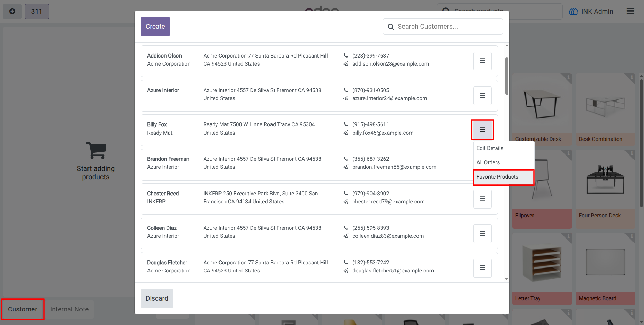This screenshot has height=325, width=644.
Task: Click phone number (255)-595-8393
Action: [x=370, y=228]
